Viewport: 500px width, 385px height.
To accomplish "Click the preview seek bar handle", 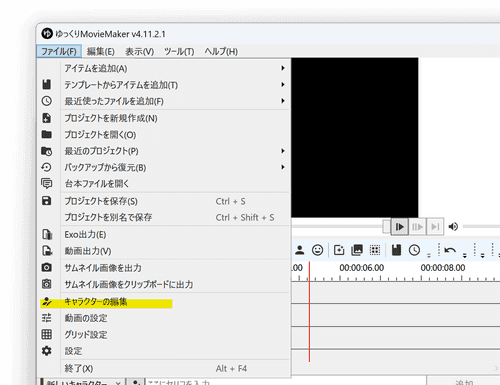I will [386, 227].
